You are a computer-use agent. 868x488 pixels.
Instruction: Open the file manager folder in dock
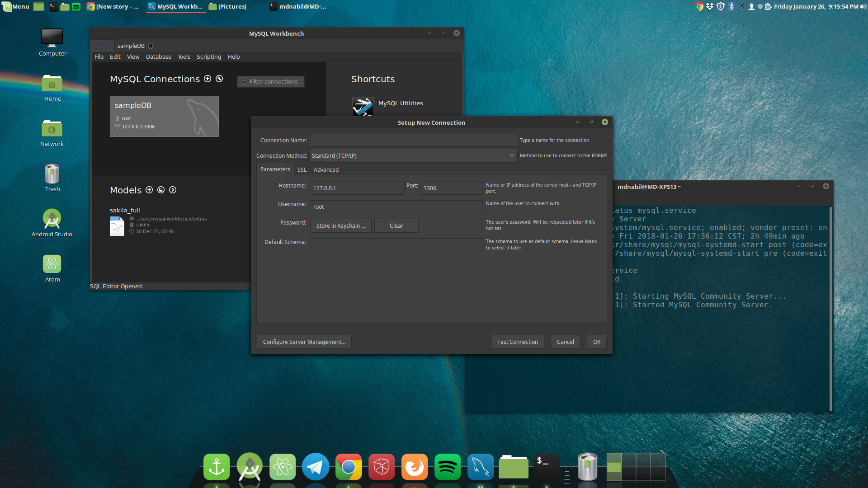tap(514, 467)
